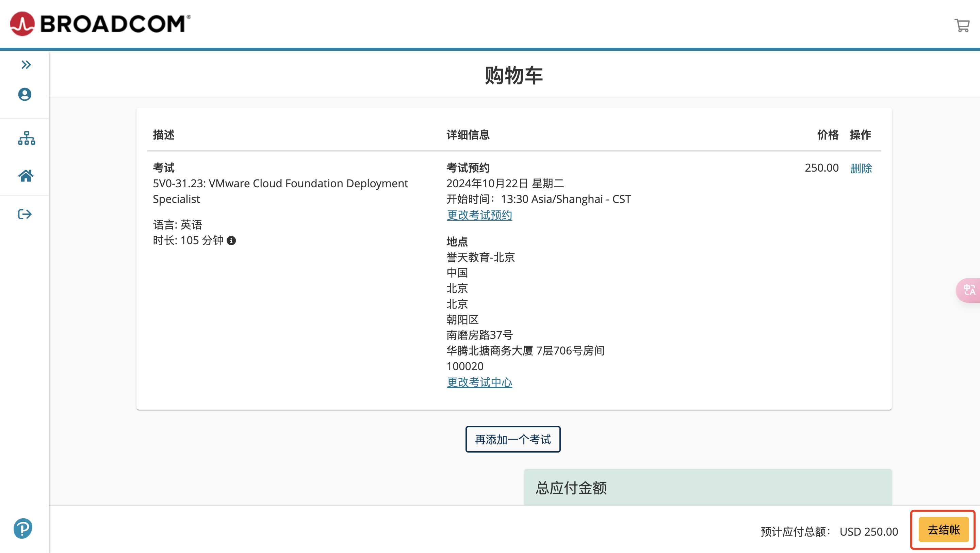Click the 更改考试中心 link
Viewport: 980px width, 553px height.
[479, 382]
